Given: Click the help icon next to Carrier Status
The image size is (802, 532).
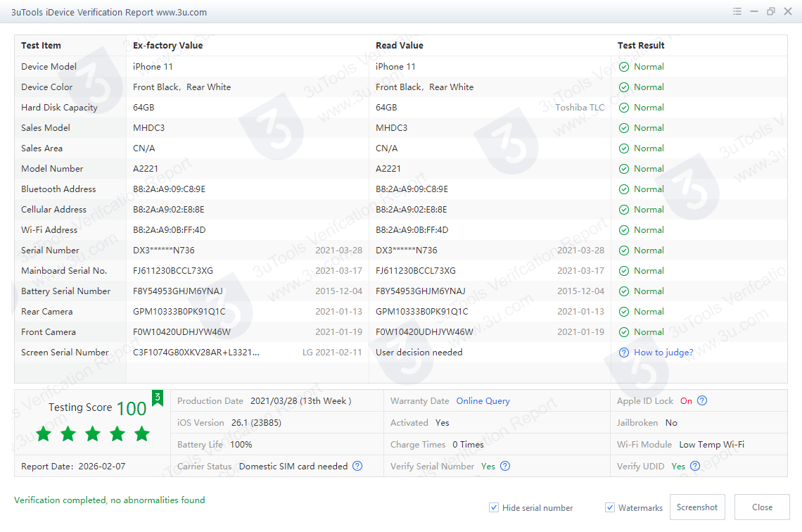Looking at the screenshot, I should click(x=357, y=466).
